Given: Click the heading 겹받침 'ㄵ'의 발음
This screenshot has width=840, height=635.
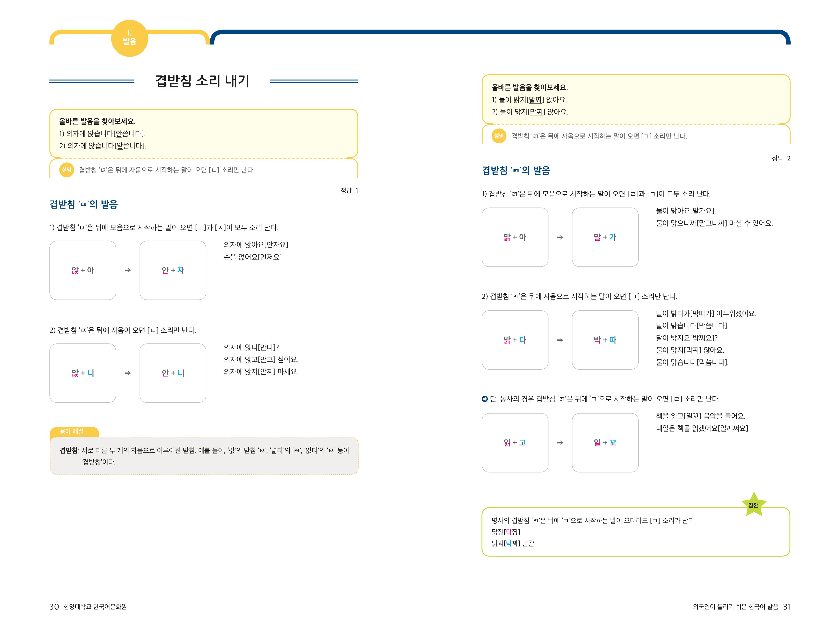Looking at the screenshot, I should 83,204.
